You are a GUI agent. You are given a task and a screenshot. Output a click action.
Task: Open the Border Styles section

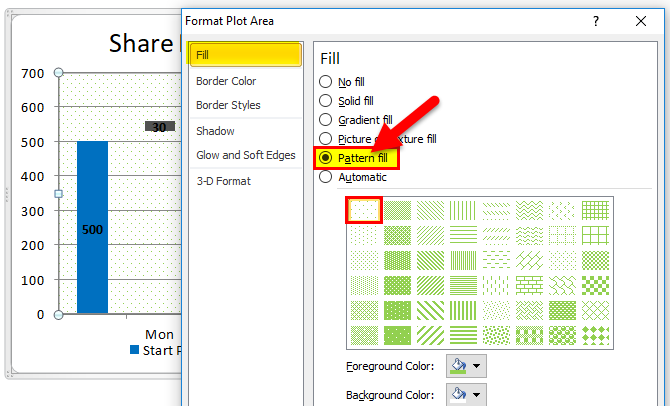click(228, 105)
